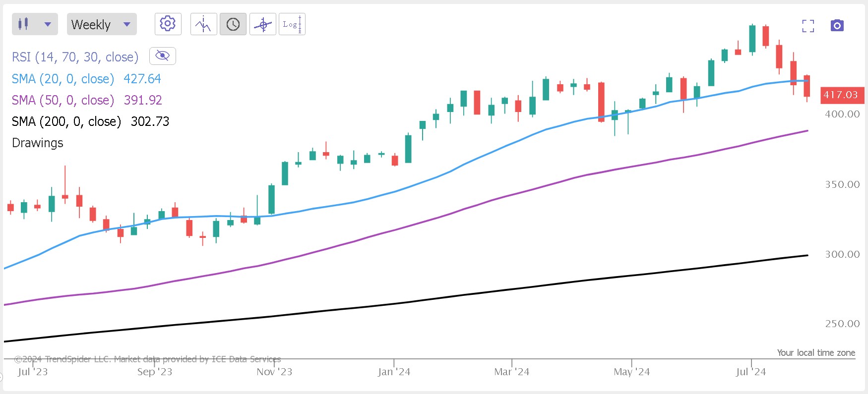Click the Drawings label
The height and width of the screenshot is (394, 868).
point(38,143)
